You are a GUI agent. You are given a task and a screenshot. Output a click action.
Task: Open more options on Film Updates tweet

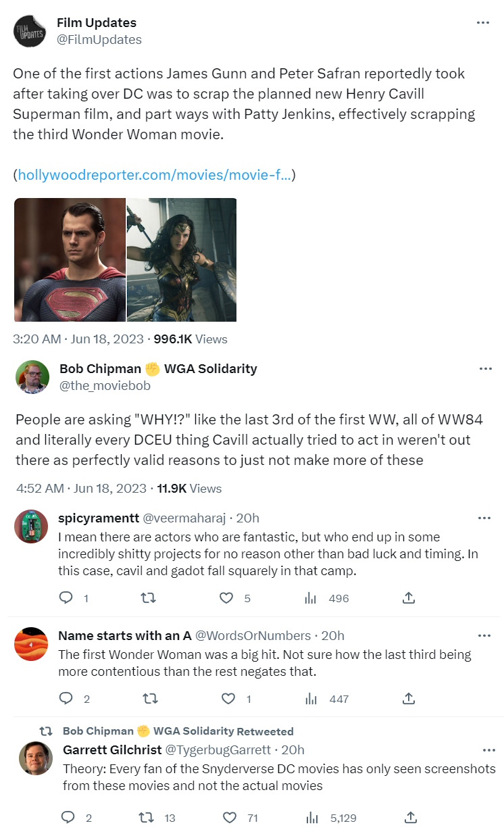[x=482, y=23]
